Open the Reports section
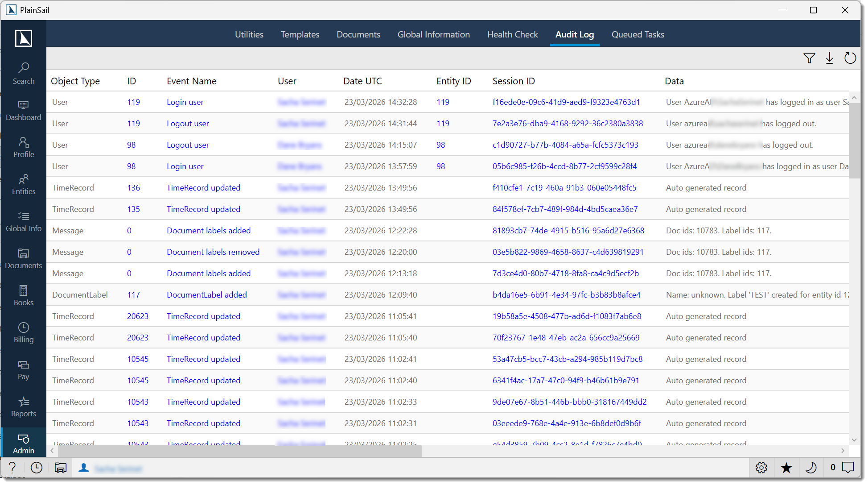868x485 pixels. click(x=23, y=406)
